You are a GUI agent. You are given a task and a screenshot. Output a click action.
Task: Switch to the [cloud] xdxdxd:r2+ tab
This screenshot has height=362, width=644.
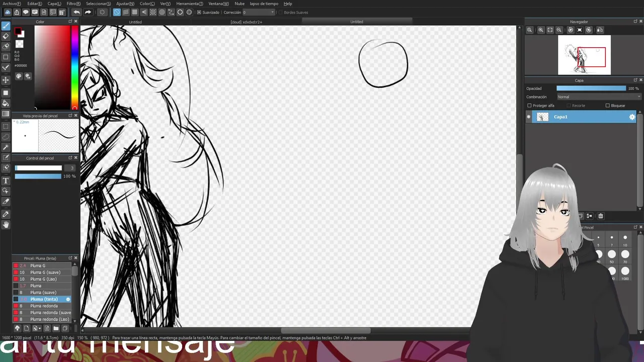coord(246,22)
